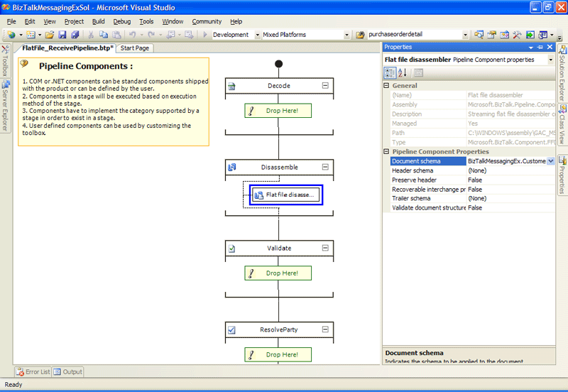This screenshot has height=392, width=568.
Task: Open the Document schema value dropdown
Action: (551, 161)
